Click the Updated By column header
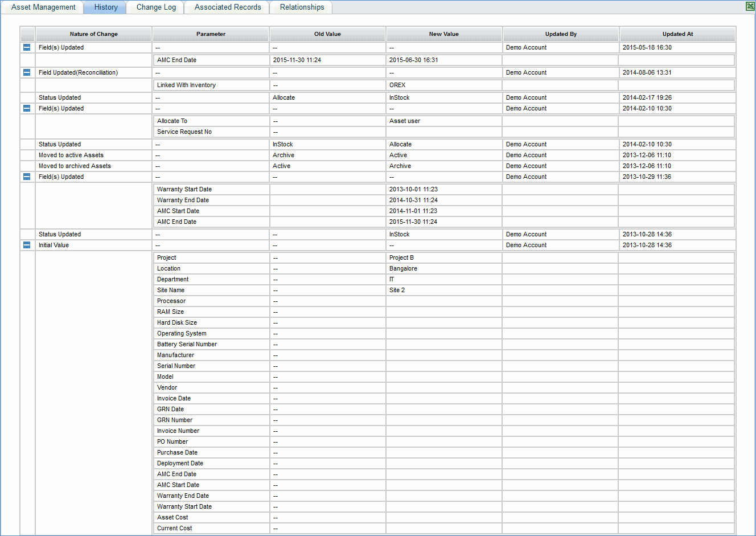The width and height of the screenshot is (756, 536). (x=561, y=34)
